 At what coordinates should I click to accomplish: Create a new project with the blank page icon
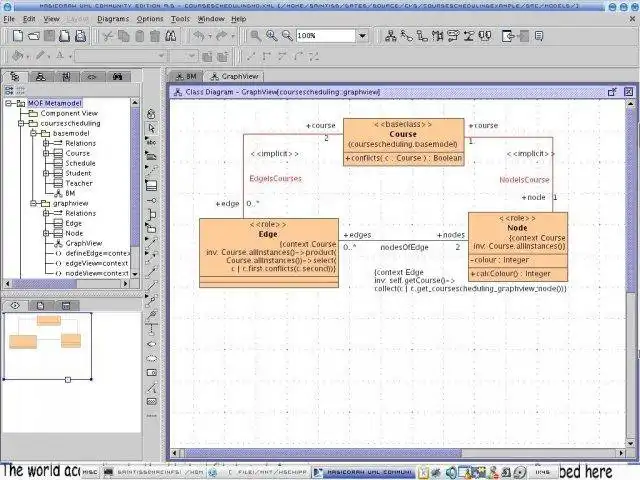[x=18, y=36]
